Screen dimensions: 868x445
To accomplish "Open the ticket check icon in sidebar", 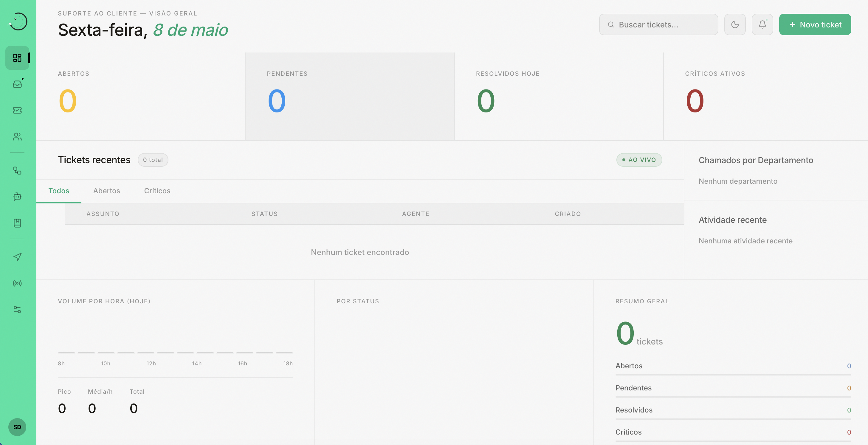I will [x=17, y=110].
